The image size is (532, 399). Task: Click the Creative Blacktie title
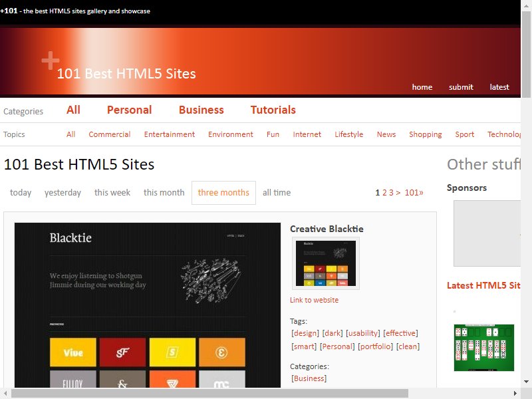(x=327, y=229)
